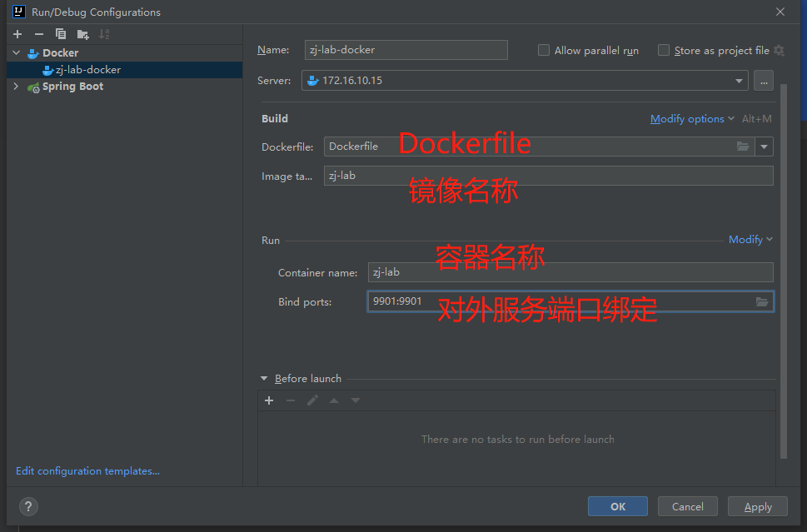
Task: Add a new run configuration
Action: pyautogui.click(x=17, y=34)
